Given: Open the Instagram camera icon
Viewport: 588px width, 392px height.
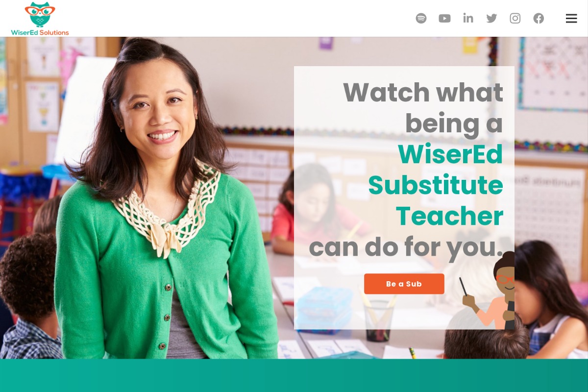Looking at the screenshot, I should tap(515, 19).
